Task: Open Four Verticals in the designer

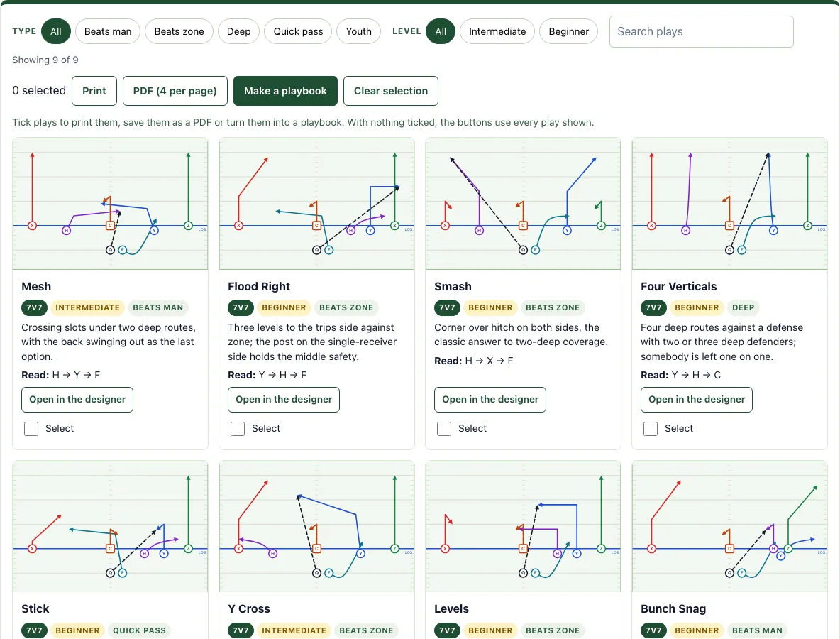Action: pyautogui.click(x=697, y=400)
